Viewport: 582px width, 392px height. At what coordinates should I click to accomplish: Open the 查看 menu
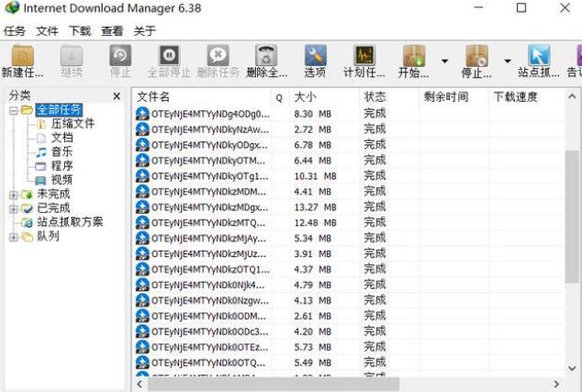point(112,30)
